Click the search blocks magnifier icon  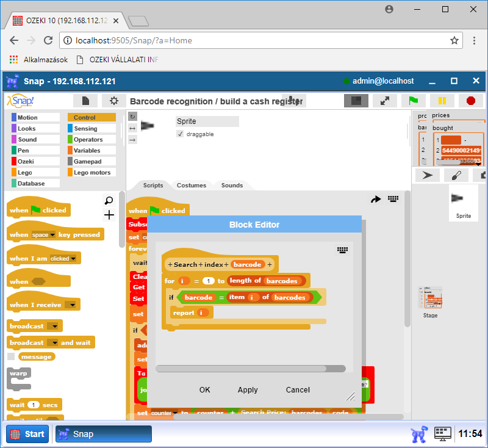pyautogui.click(x=109, y=200)
